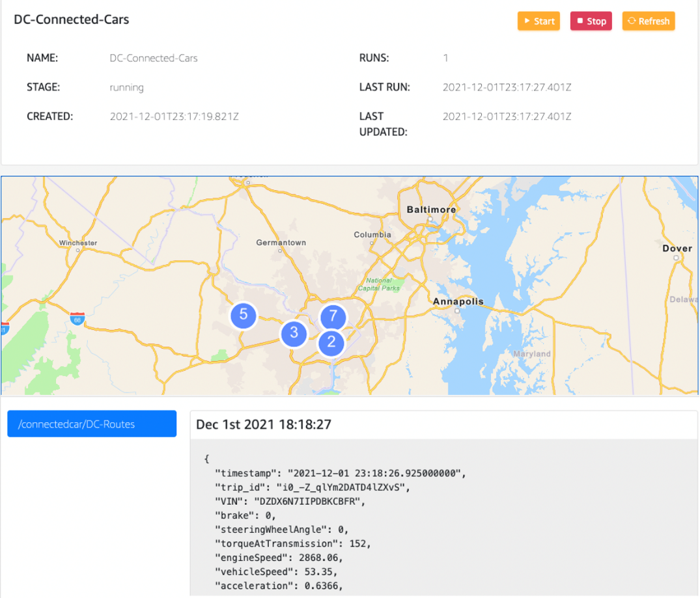Click the "trip_id" line in JSON
Screen dimensions: 700x598
coord(313,487)
